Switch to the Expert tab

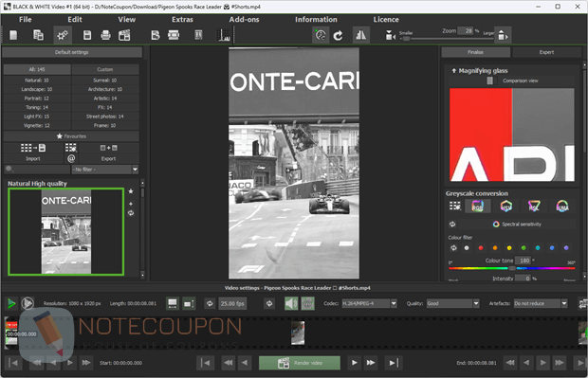[546, 52]
